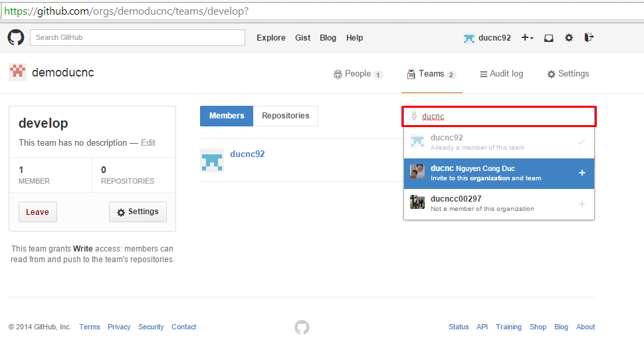Open the Gist link
The height and width of the screenshot is (348, 644).
(x=302, y=38)
